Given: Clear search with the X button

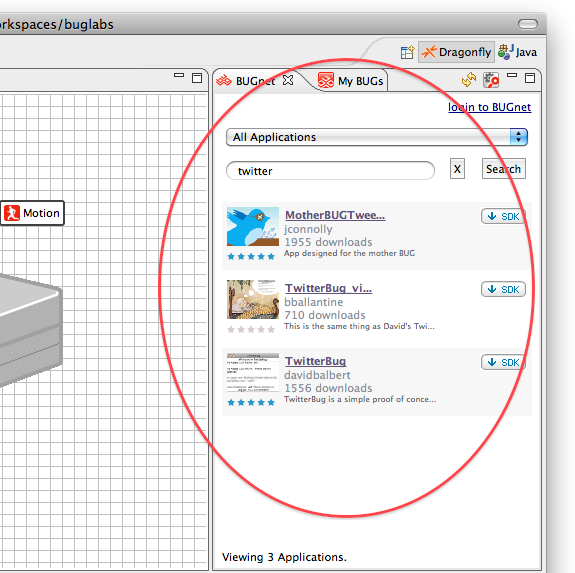Looking at the screenshot, I should (x=457, y=169).
